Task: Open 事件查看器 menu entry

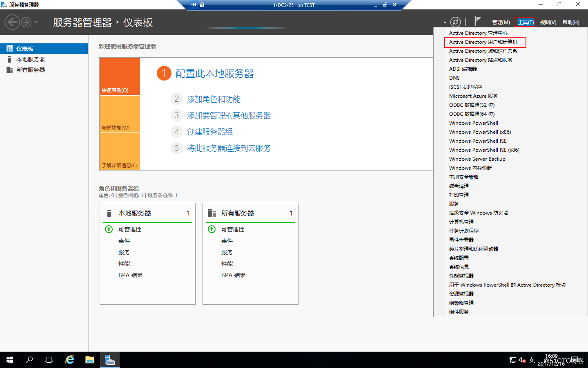Action: [x=510, y=240]
